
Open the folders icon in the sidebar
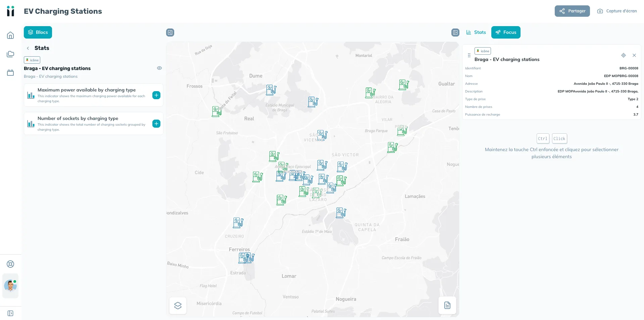point(10,54)
